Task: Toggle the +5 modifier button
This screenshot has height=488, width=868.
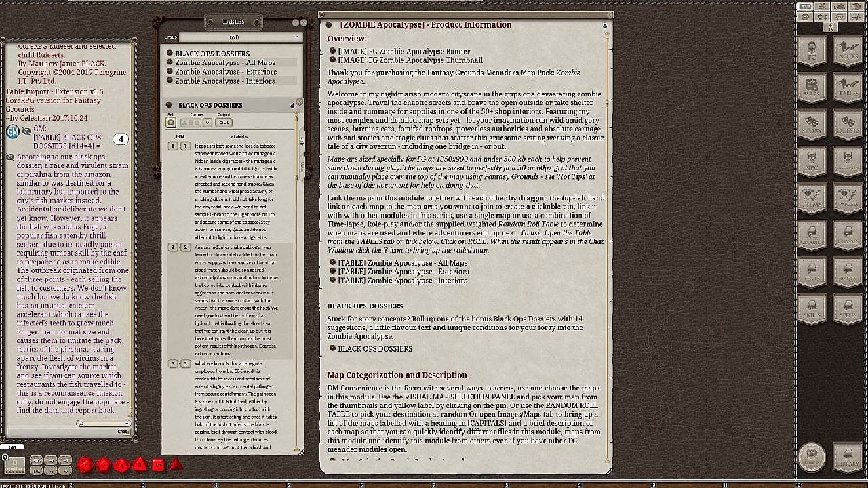Action: click(x=64, y=461)
